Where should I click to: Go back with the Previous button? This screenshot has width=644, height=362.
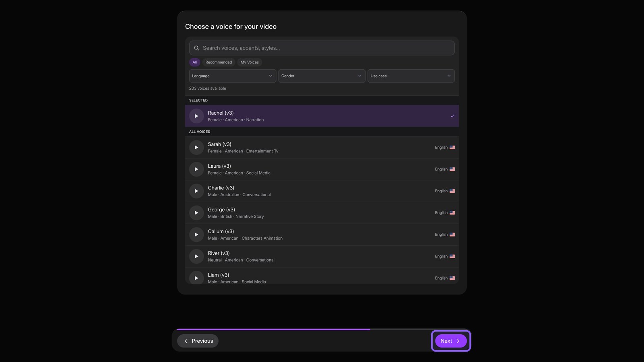[198, 341]
